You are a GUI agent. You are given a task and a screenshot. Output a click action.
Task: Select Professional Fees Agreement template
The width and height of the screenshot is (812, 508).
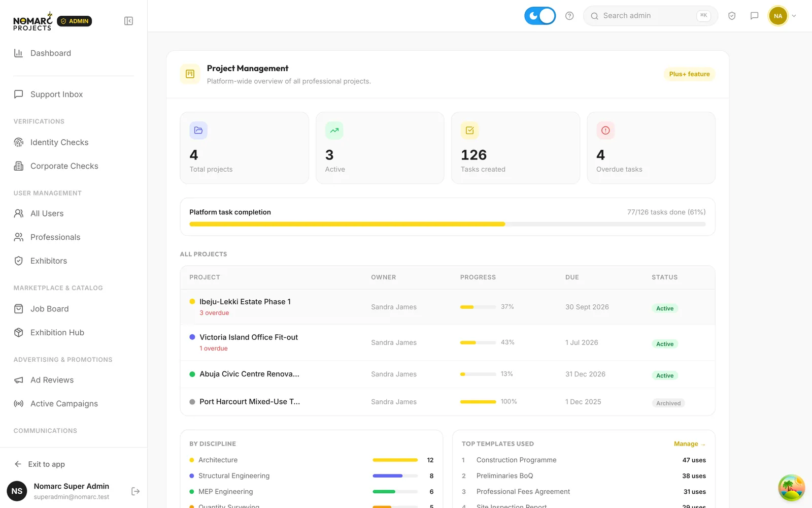(x=523, y=491)
